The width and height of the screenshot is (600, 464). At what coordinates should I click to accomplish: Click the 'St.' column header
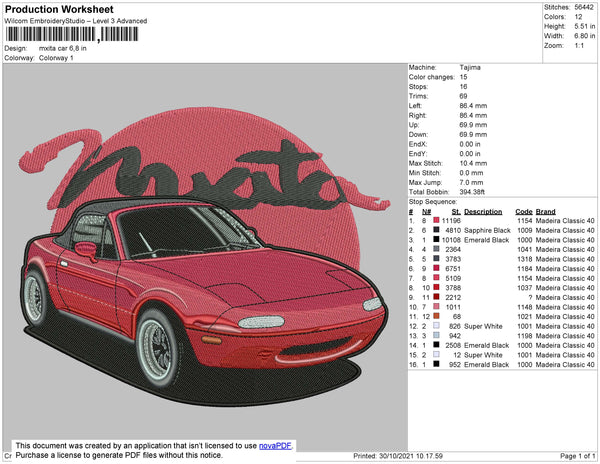pyautogui.click(x=456, y=212)
